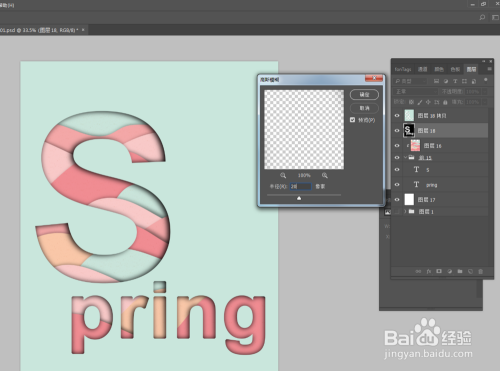Collapse the group 15 folder arrow
Screen dimensions: 500x371
click(406, 157)
